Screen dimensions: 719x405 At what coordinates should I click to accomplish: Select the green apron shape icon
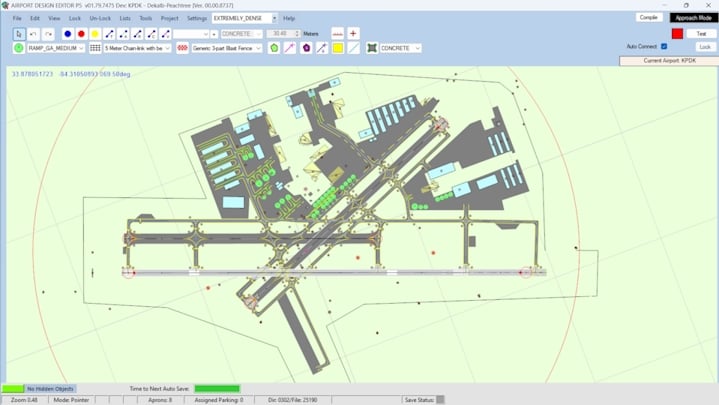pos(372,48)
